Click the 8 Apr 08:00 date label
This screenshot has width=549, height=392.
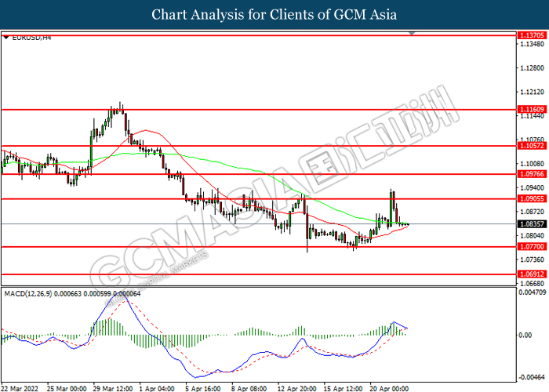click(249, 389)
